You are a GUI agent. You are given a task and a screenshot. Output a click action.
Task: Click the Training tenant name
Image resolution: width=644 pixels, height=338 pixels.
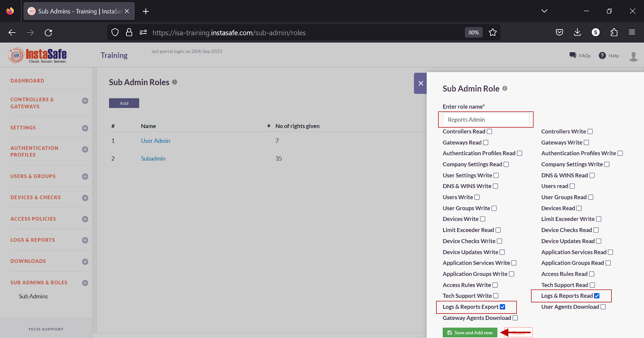click(x=114, y=56)
